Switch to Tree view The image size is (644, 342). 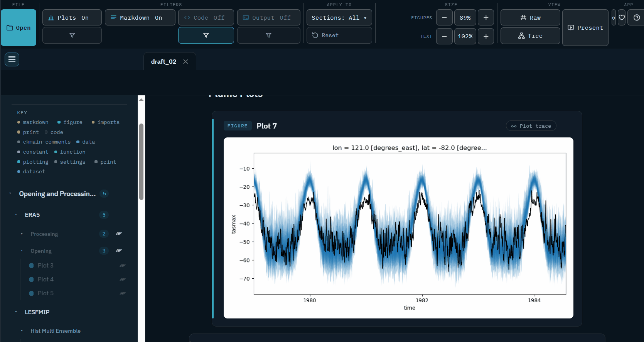pos(530,36)
